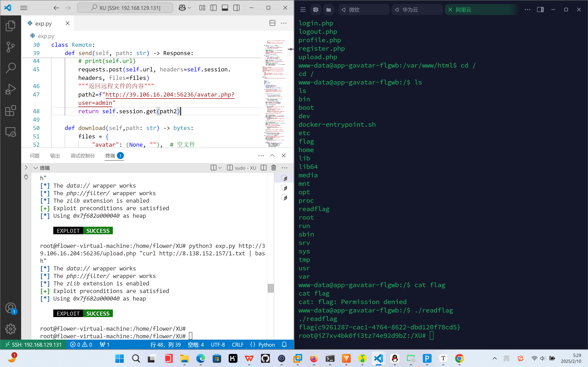Expand the terminal side chevron

26,168
